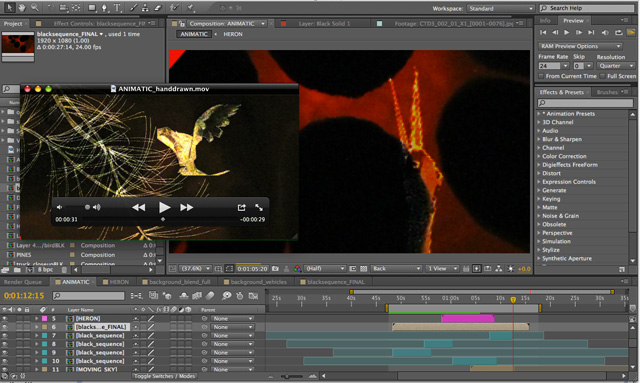Click the frame blending enable icon

click(197, 295)
